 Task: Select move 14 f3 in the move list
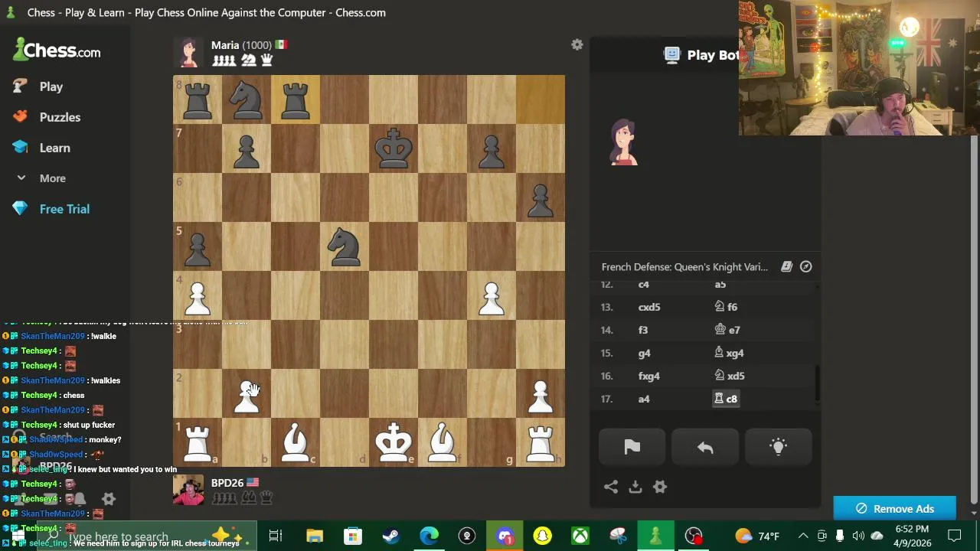point(643,330)
